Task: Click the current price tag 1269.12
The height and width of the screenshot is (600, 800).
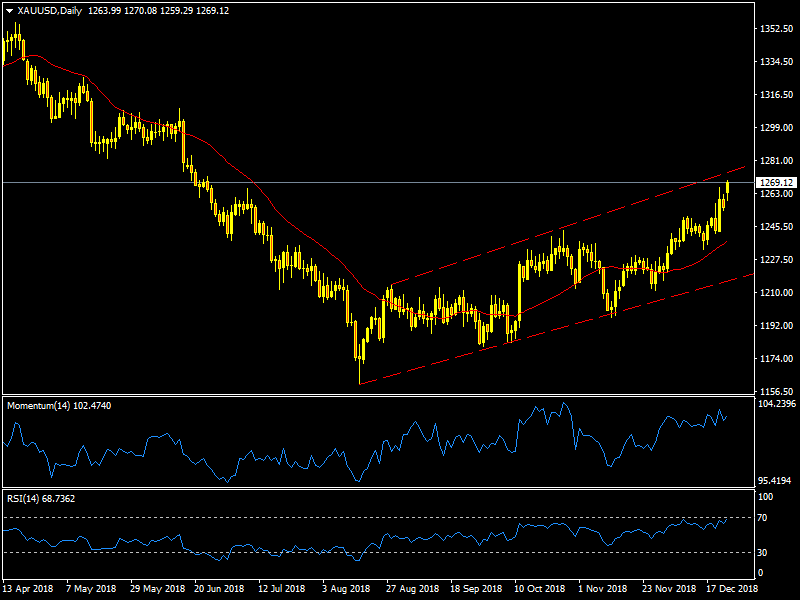Action: point(776,183)
